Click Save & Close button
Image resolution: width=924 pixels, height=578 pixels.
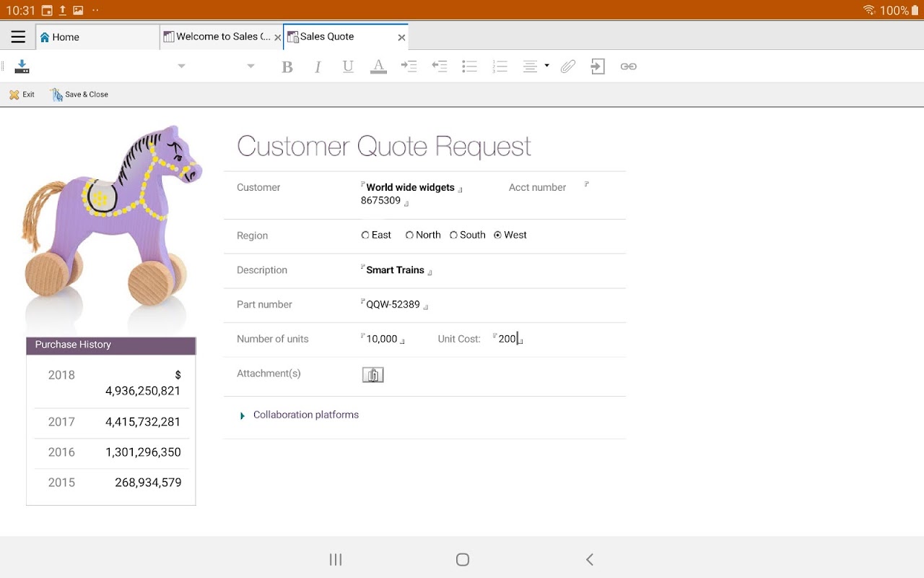point(79,95)
